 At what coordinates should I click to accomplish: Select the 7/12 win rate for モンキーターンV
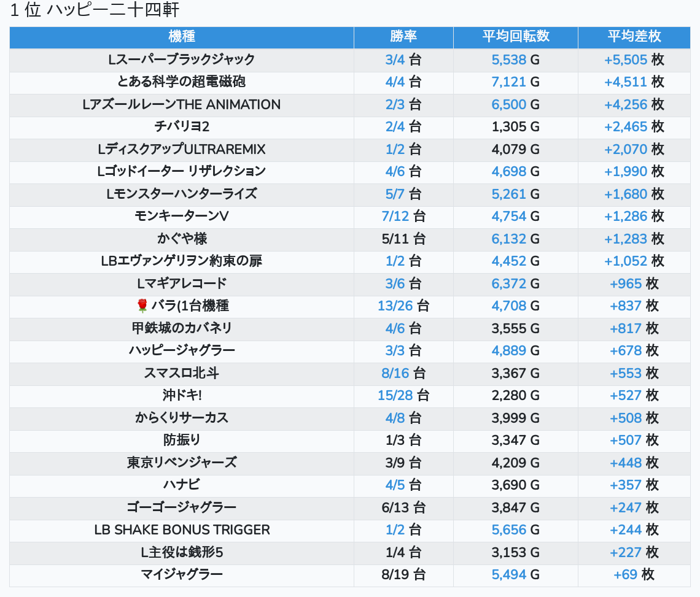[x=395, y=216]
